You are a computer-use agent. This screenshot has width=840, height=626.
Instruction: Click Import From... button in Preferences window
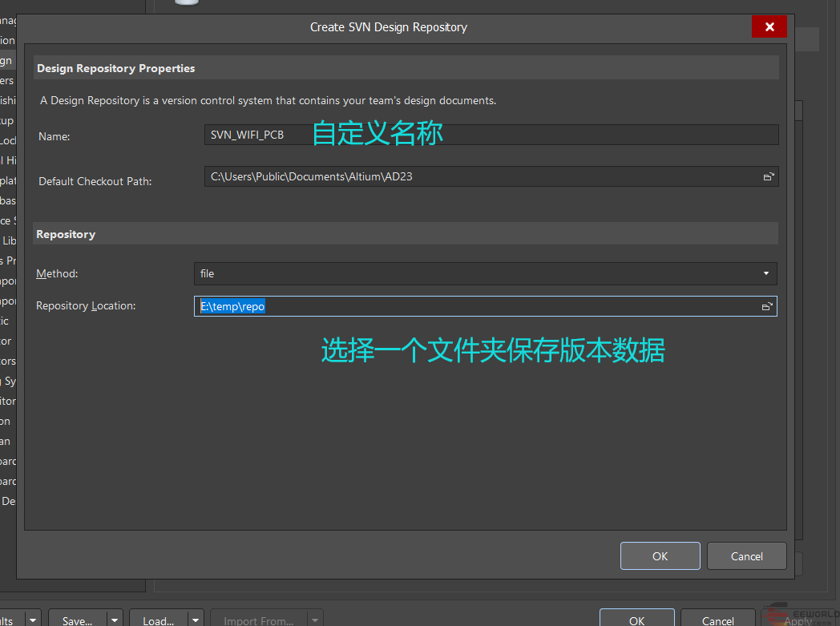click(x=259, y=619)
